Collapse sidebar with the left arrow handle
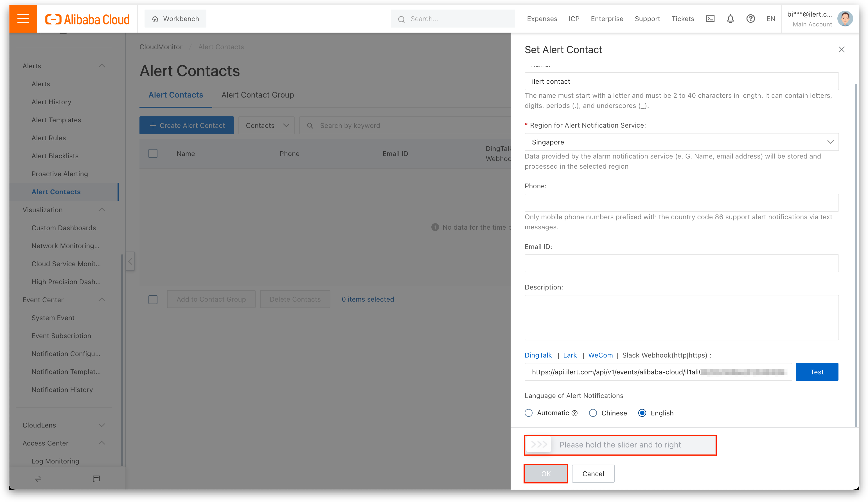Image resolution: width=868 pixels, height=502 pixels. pyautogui.click(x=130, y=261)
